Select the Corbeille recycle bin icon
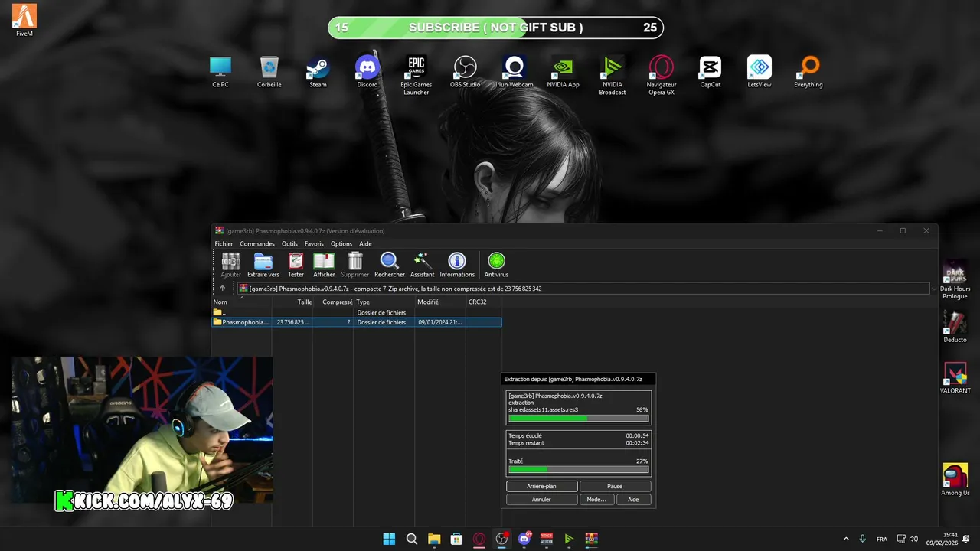 269,72
